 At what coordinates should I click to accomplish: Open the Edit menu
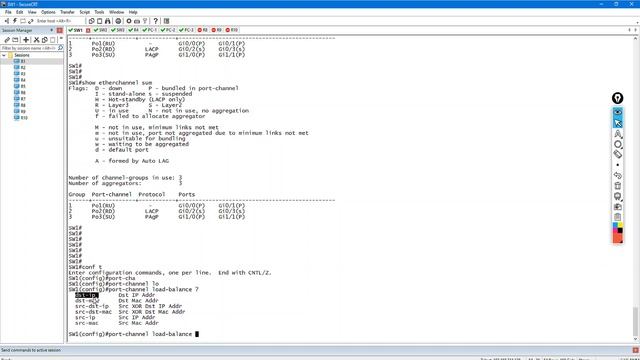(x=20, y=12)
